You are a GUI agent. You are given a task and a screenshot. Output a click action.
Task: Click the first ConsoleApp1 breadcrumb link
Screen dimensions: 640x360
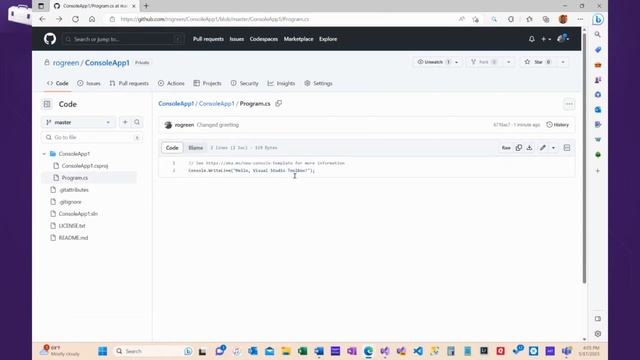pos(176,104)
